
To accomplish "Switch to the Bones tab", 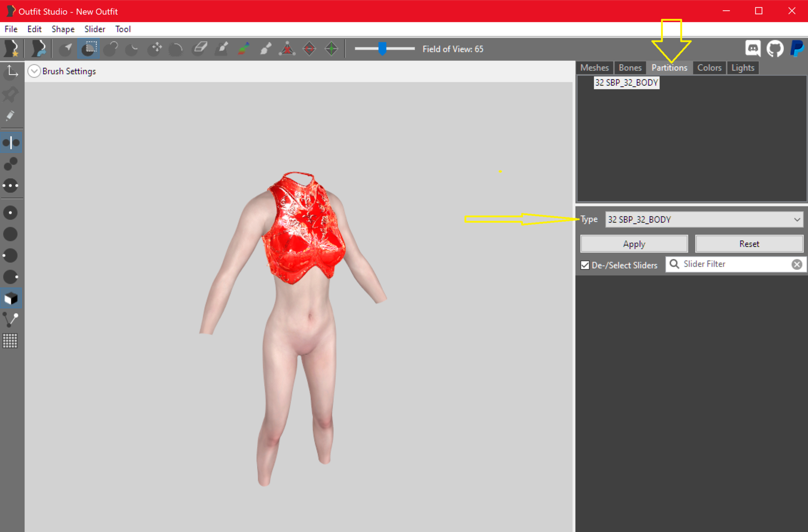I will pos(630,67).
